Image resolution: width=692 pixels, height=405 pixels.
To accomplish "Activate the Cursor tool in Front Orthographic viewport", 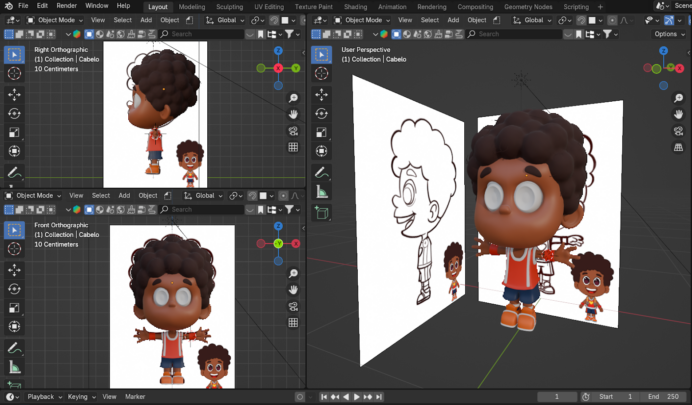I will point(14,249).
